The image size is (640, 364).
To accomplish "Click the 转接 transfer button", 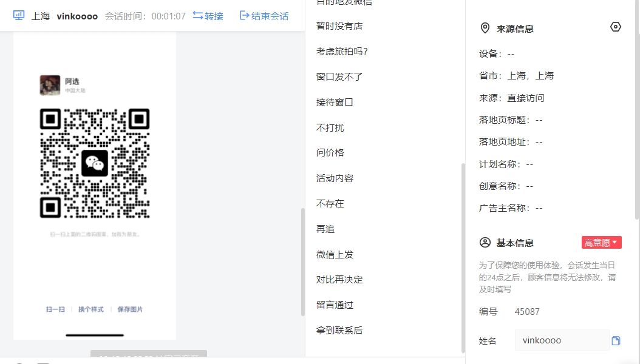I will point(208,16).
